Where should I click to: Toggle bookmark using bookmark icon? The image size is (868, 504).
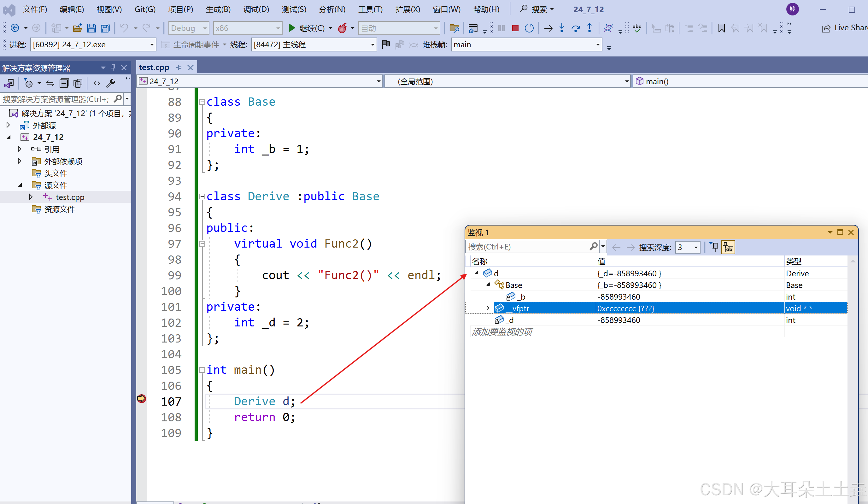[721, 28]
